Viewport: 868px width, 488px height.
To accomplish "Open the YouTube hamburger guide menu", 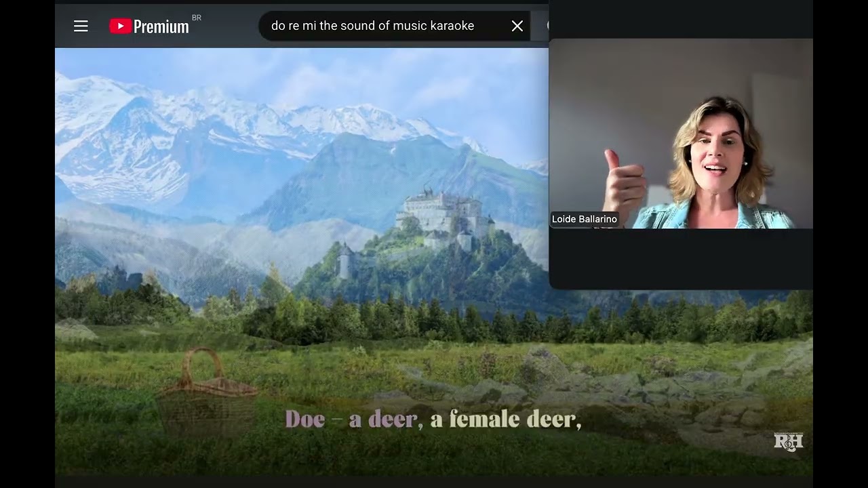I will click(81, 26).
